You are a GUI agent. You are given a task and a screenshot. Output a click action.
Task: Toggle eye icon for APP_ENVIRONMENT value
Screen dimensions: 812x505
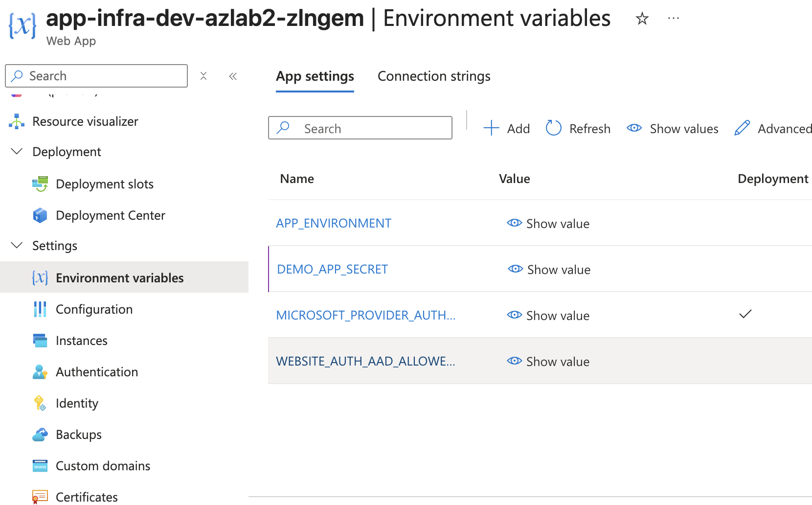(x=515, y=223)
